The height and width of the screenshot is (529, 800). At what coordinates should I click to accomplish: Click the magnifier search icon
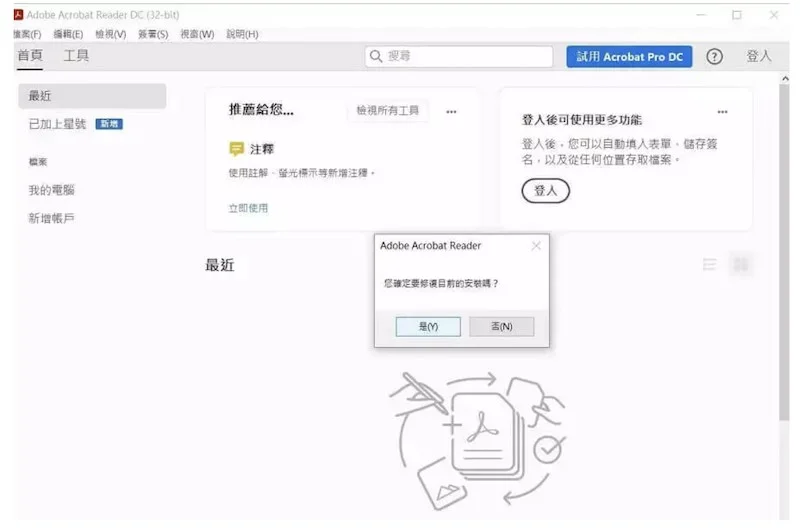[x=376, y=56]
